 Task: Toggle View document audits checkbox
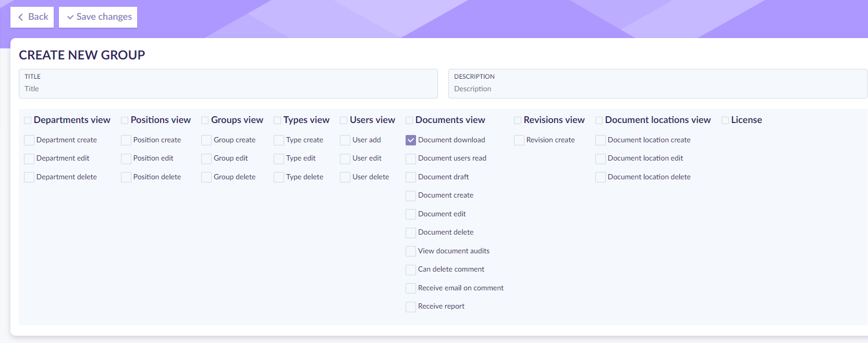tap(411, 251)
